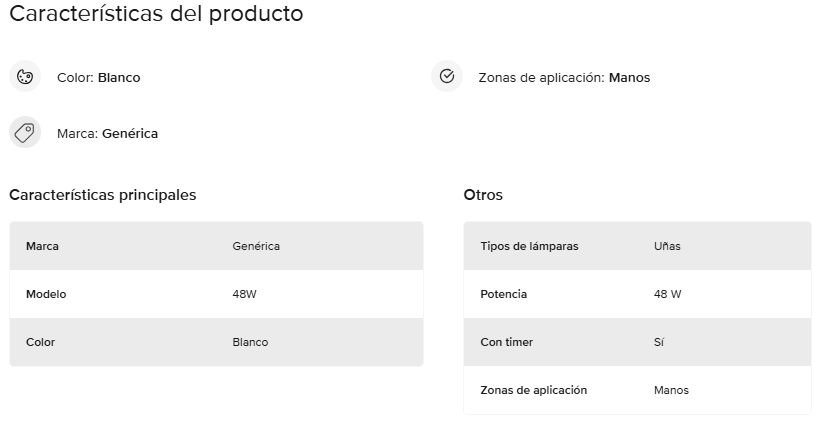Click the Características principales heading
The height and width of the screenshot is (421, 819).
point(103,195)
